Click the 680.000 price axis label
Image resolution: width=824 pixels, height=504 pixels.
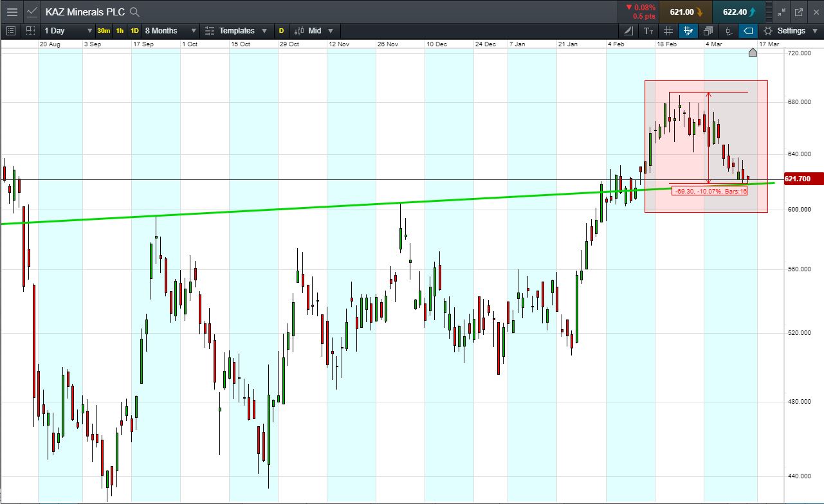800,102
